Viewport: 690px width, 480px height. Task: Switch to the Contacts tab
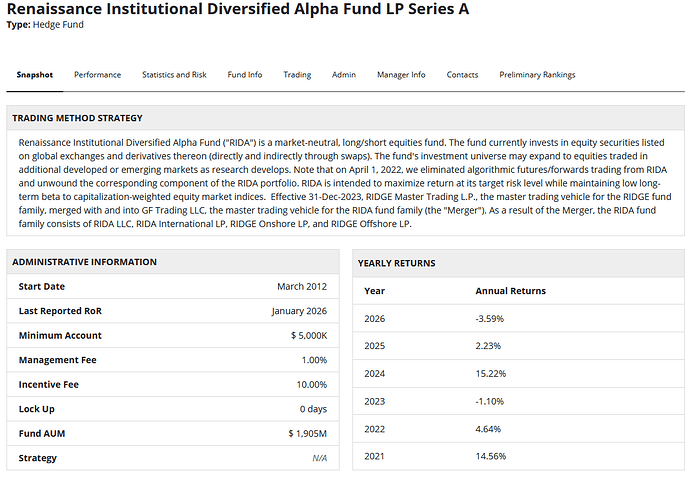click(x=462, y=75)
